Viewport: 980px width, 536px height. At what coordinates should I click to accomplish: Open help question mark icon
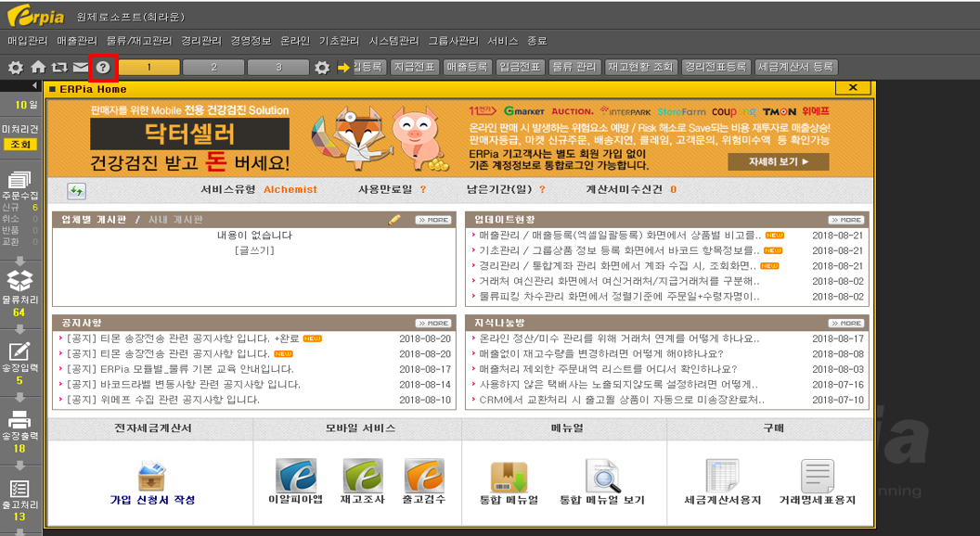point(103,68)
